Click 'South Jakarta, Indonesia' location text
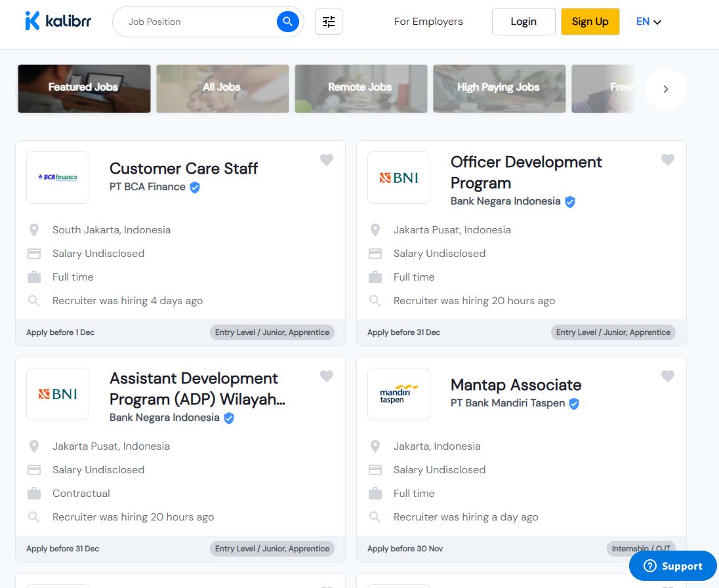 pos(112,229)
